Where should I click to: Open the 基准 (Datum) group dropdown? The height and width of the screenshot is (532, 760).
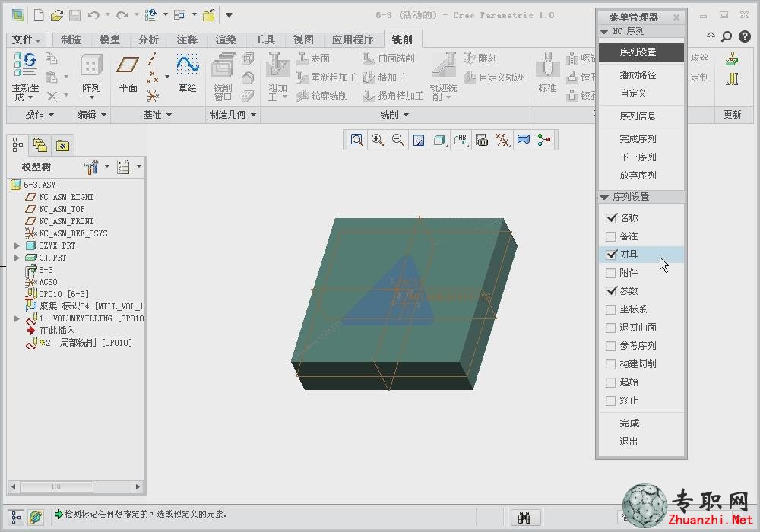(x=157, y=115)
